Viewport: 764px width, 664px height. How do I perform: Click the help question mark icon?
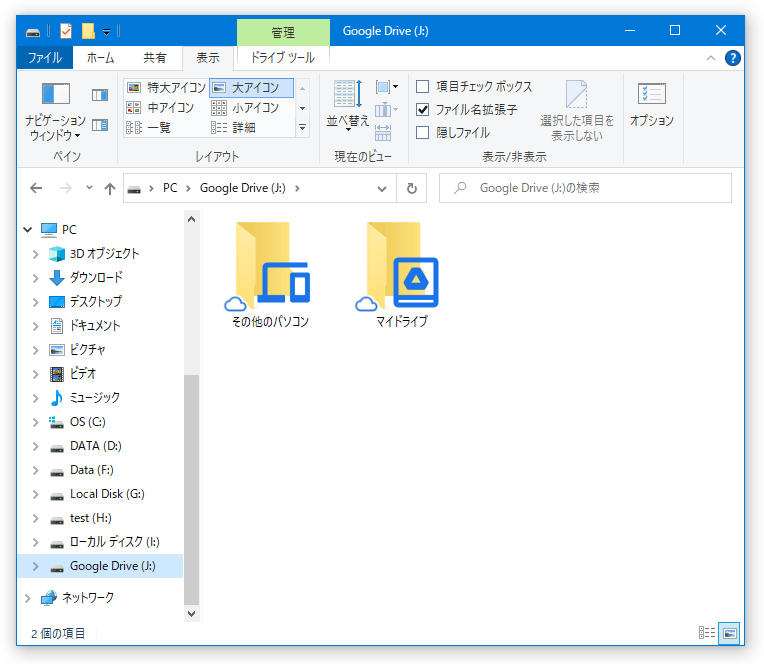click(732, 58)
